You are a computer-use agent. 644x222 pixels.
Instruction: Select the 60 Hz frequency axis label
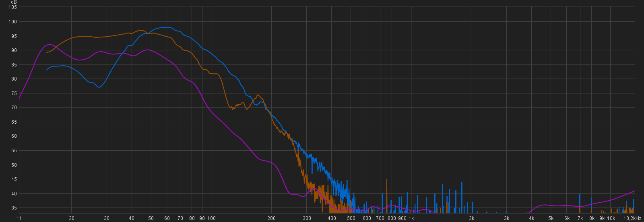167,218
